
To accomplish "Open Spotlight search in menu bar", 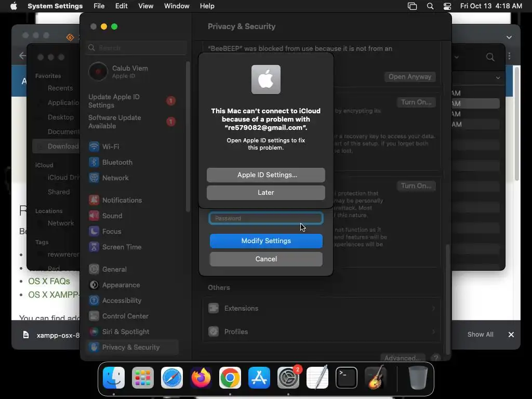I will [x=430, y=6].
